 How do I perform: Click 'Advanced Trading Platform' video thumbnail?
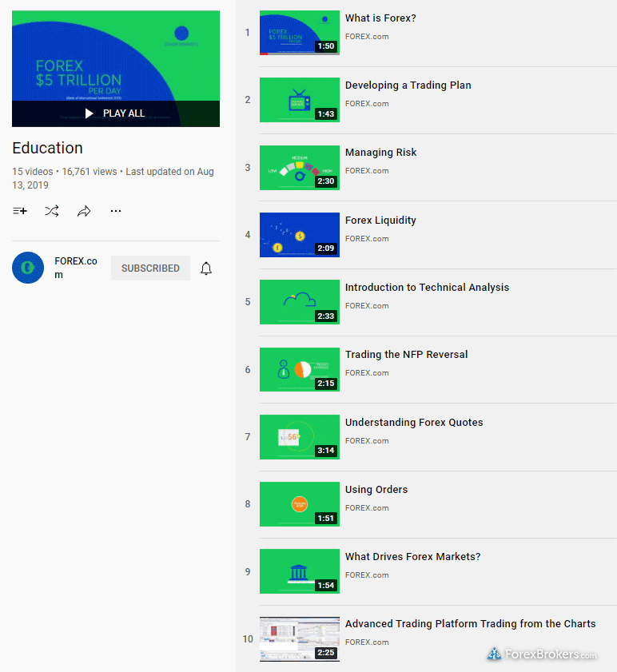coord(300,639)
